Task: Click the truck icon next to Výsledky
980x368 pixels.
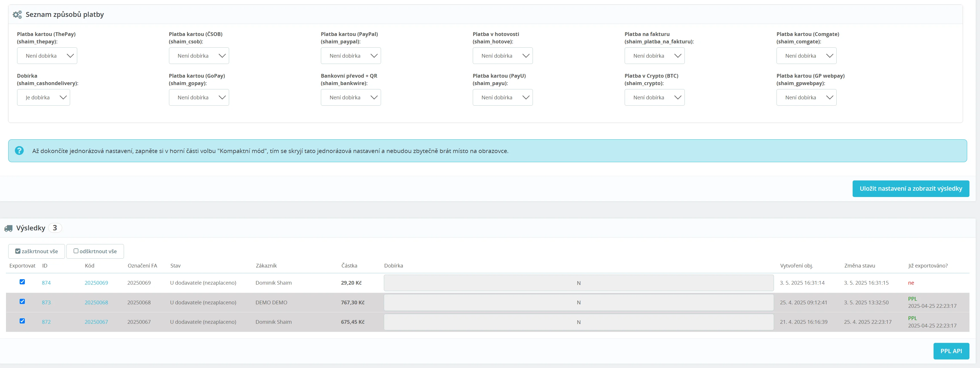Action: (x=8, y=228)
